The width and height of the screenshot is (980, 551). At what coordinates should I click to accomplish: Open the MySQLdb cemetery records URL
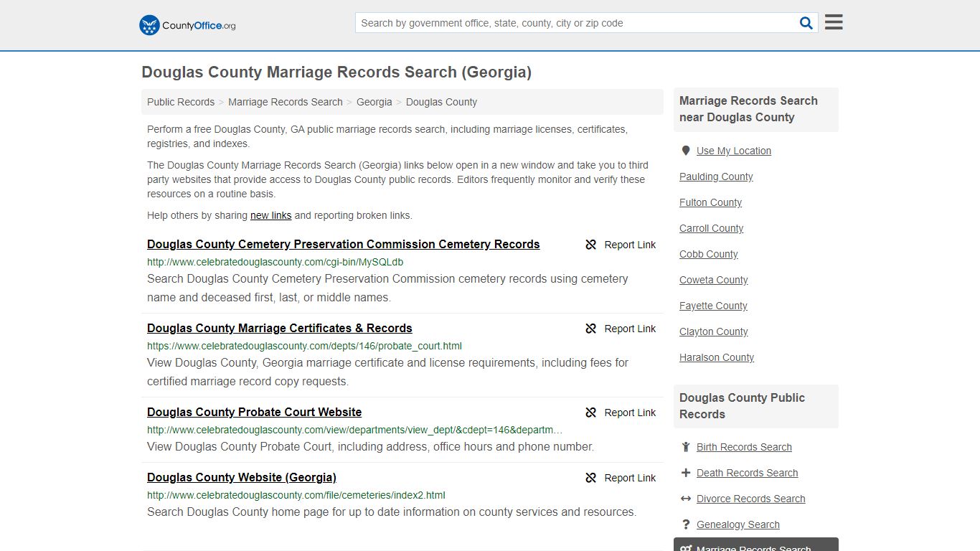point(275,262)
